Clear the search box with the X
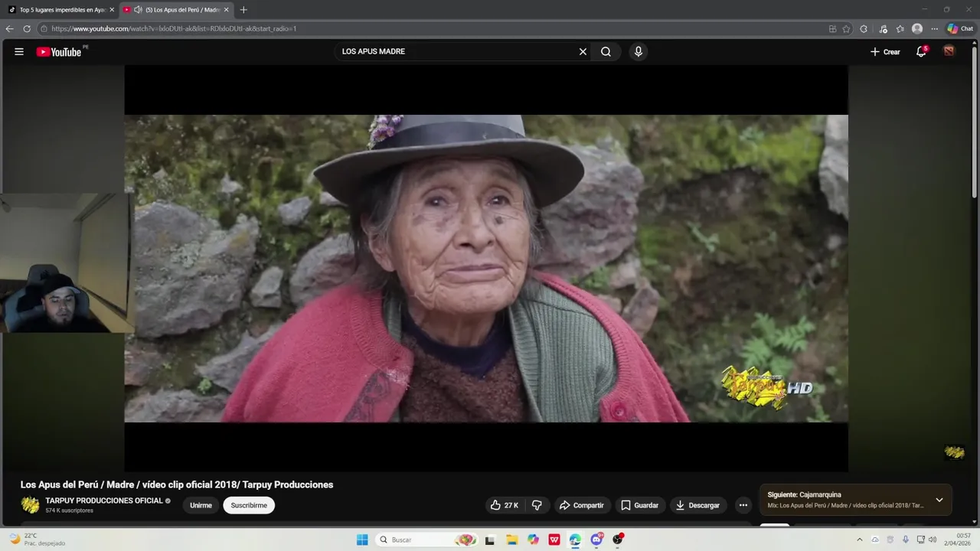 coord(583,52)
